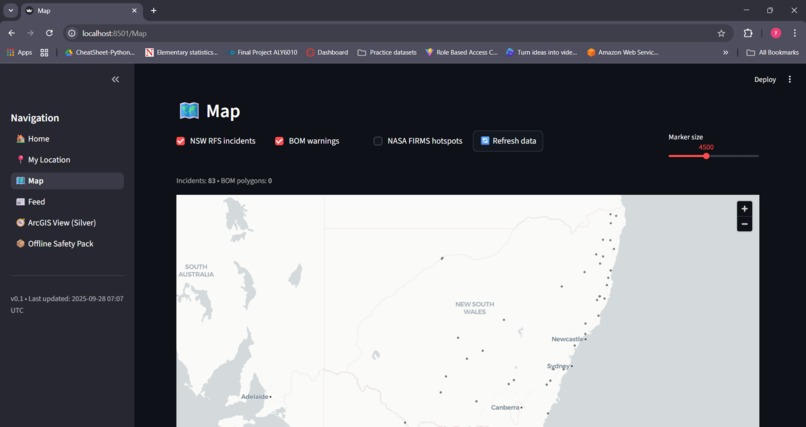The height and width of the screenshot is (427, 806).
Task: Open the tab groups grid icon
Action: 44,52
